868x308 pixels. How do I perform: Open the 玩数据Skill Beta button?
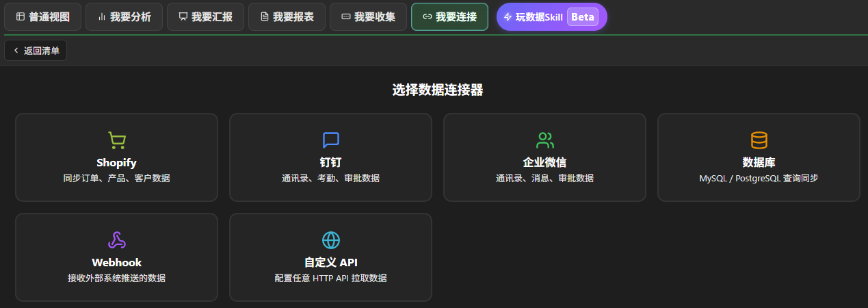pos(551,17)
